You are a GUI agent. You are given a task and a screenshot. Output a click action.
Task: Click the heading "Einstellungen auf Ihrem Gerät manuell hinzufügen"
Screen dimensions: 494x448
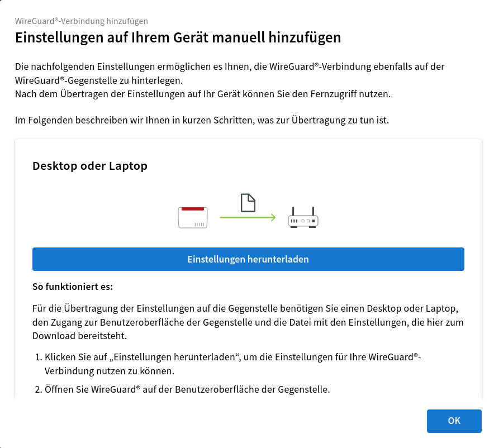[x=178, y=38]
